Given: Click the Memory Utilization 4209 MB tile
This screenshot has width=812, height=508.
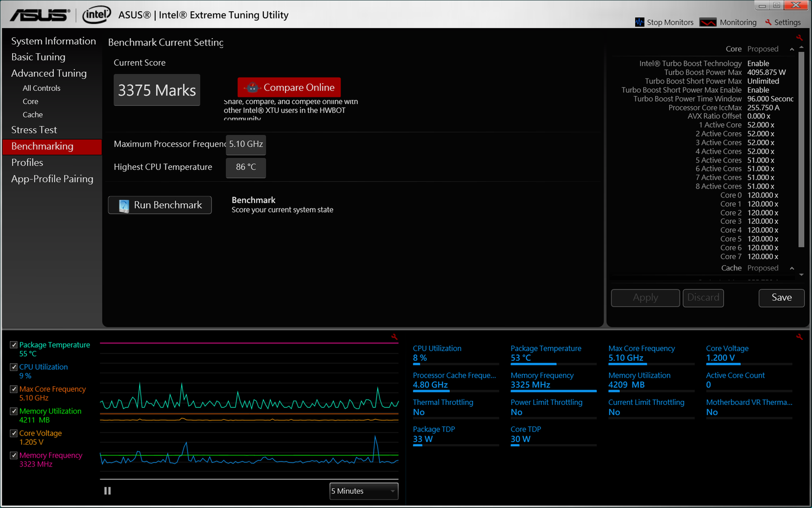Looking at the screenshot, I should click(x=651, y=381).
